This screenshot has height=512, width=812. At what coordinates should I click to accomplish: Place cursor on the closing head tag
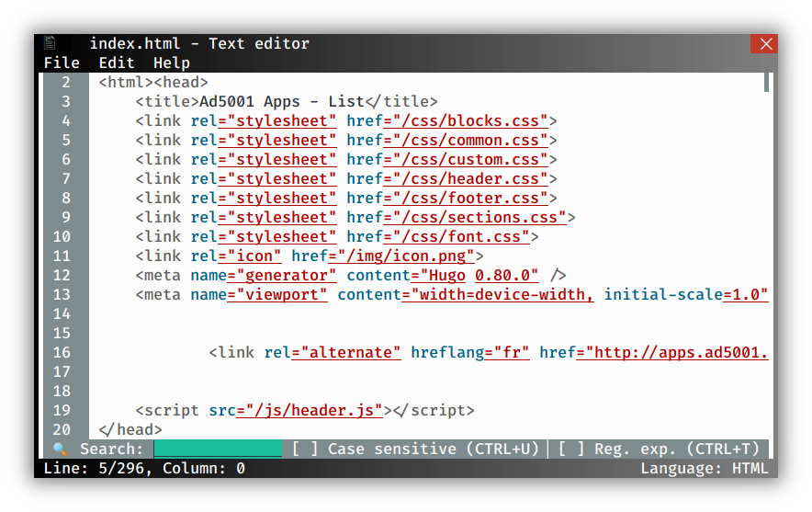[x=130, y=429]
